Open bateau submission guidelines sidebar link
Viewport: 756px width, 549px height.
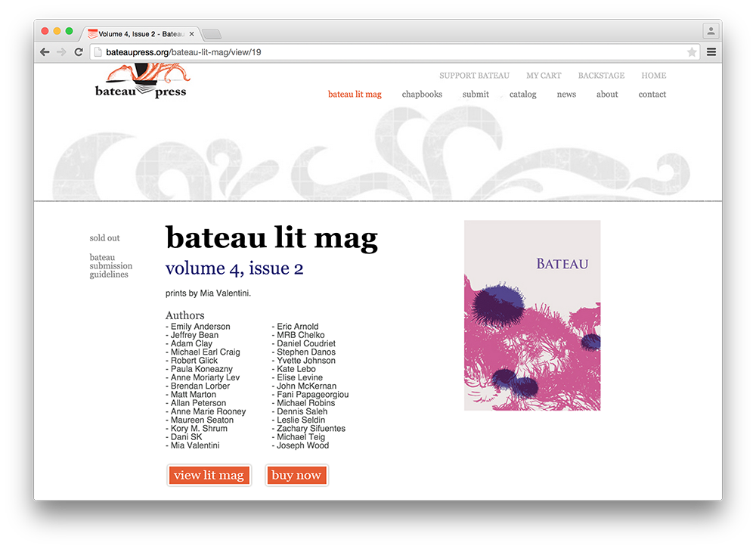pyautogui.click(x=110, y=266)
